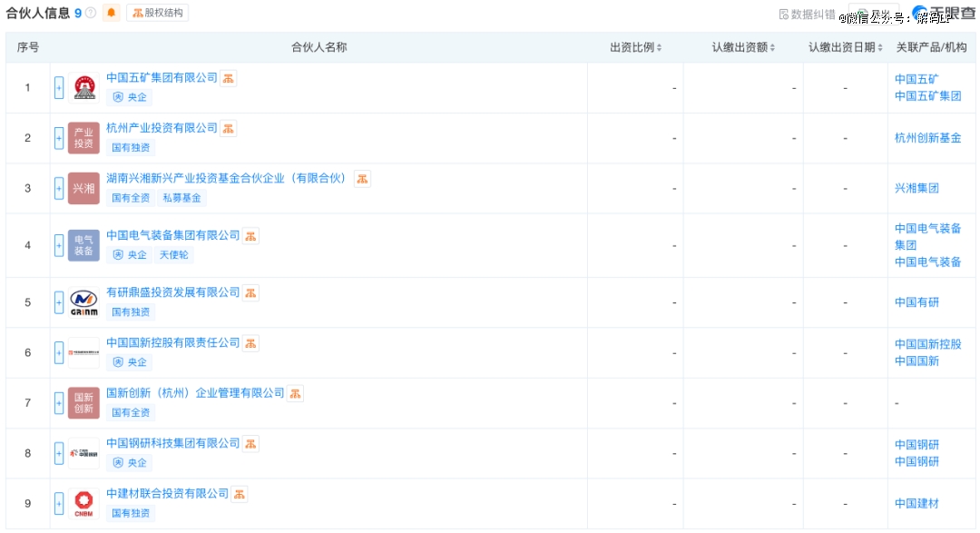Screen dimensions: 980x533
Task: Expand the 中国电气装备集团有限公司 row
Action: (59, 246)
